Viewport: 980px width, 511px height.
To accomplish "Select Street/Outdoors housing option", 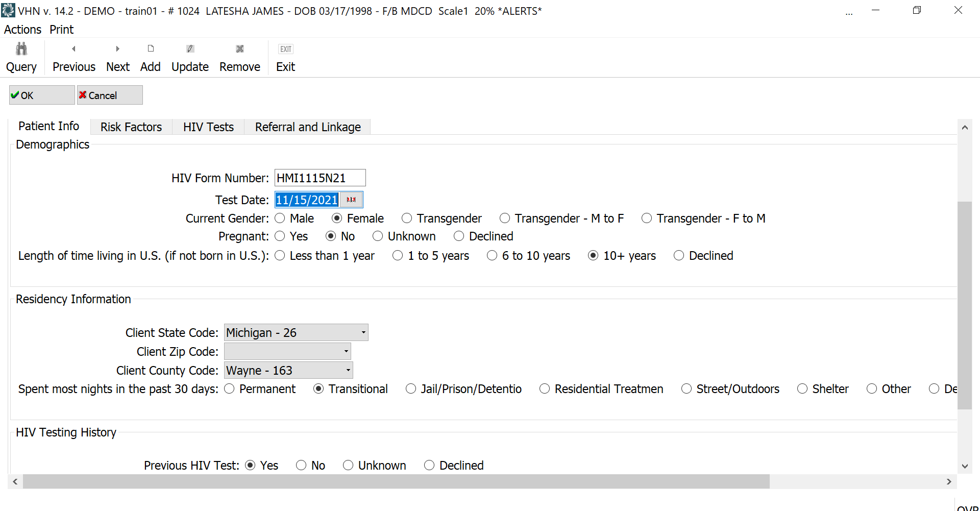I will pyautogui.click(x=687, y=389).
